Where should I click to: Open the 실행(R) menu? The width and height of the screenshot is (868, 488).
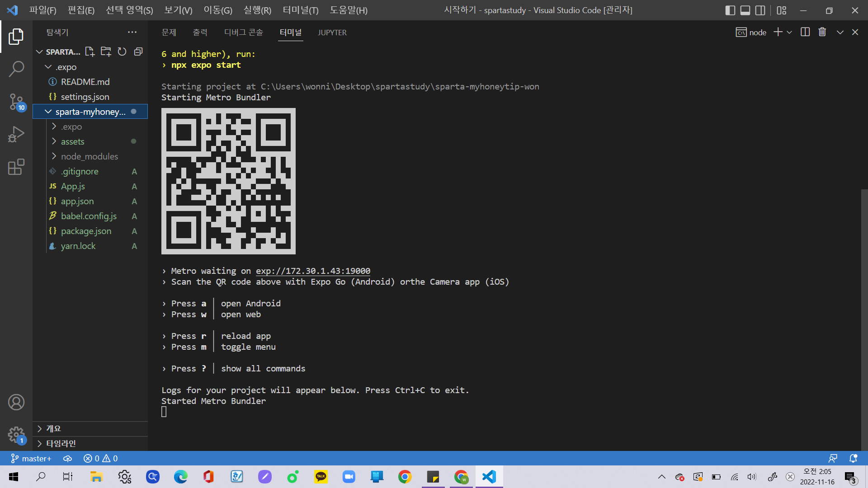pos(257,10)
